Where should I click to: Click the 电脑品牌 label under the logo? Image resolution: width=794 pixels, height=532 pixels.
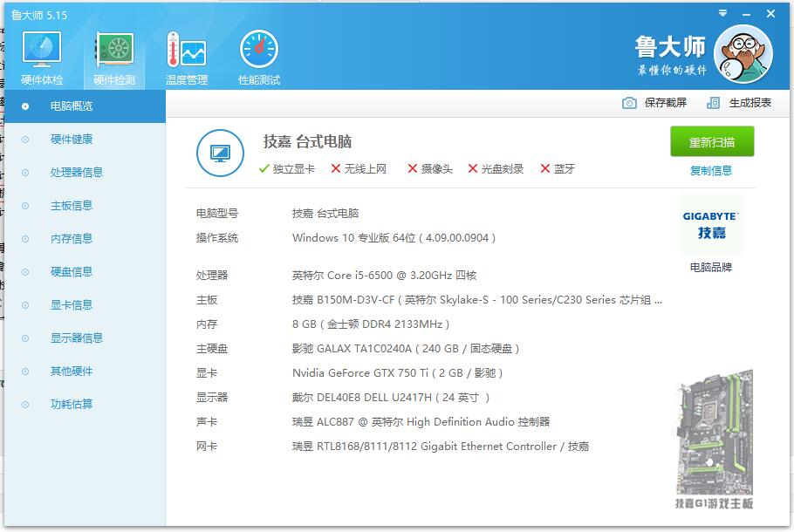click(x=711, y=267)
